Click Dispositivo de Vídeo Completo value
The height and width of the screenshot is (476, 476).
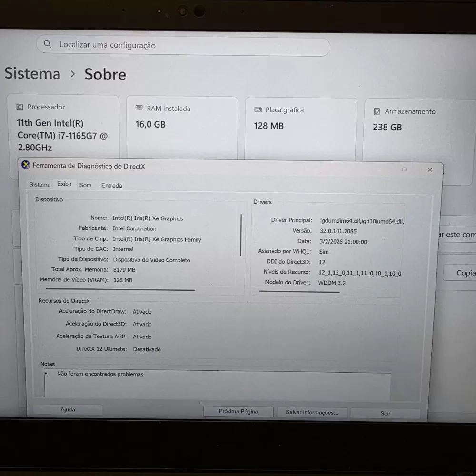click(x=151, y=260)
